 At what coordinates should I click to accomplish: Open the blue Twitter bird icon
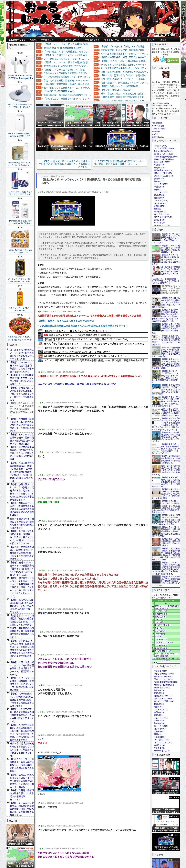pos(163,60)
